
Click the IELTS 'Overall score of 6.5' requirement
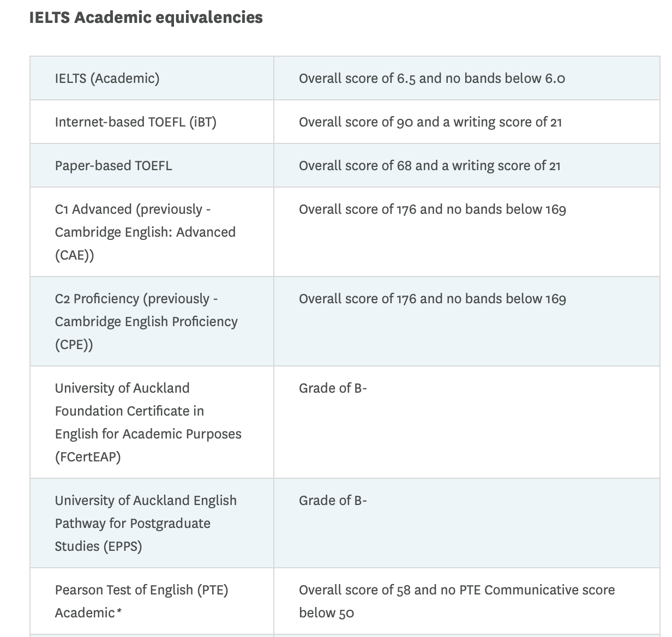431,79
